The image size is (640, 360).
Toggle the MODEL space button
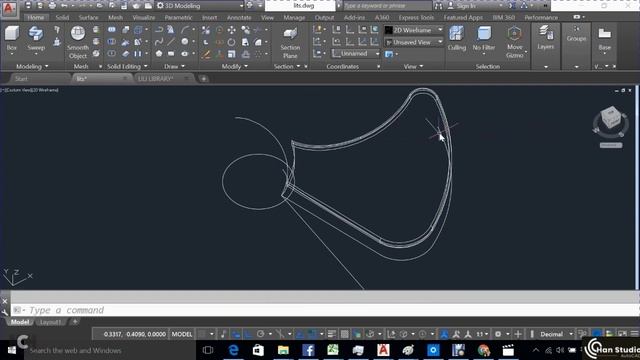(182, 334)
